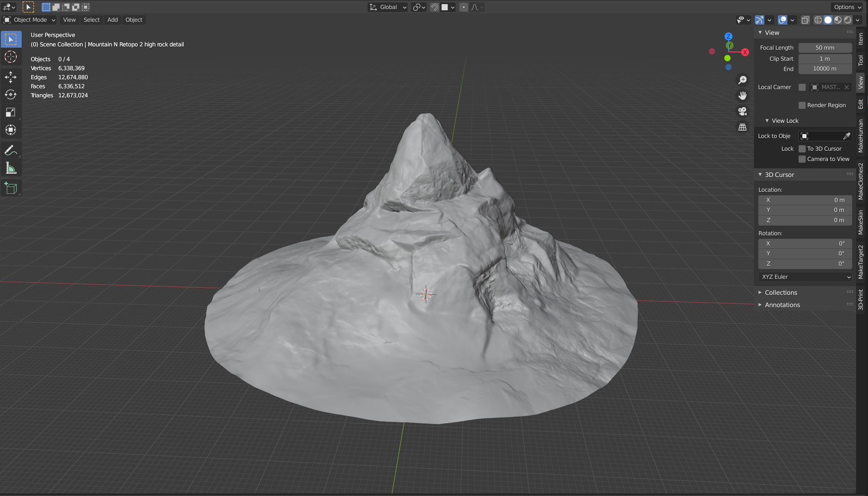
Task: Enable Render Region checkbox
Action: [x=802, y=105]
